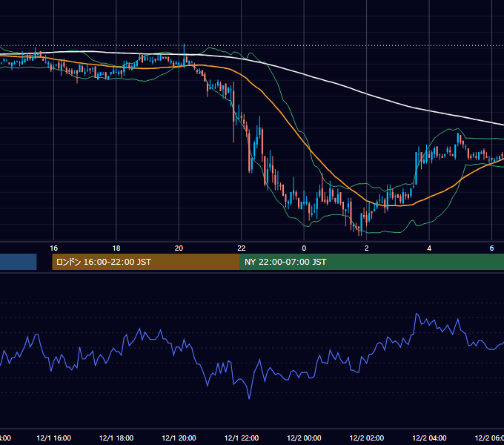
Task: Click the '12/1 16:00' date label
Action: [53, 438]
